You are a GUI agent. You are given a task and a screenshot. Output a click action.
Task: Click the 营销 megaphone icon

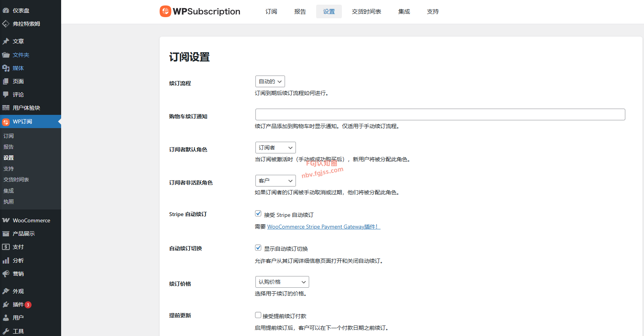(x=6, y=274)
